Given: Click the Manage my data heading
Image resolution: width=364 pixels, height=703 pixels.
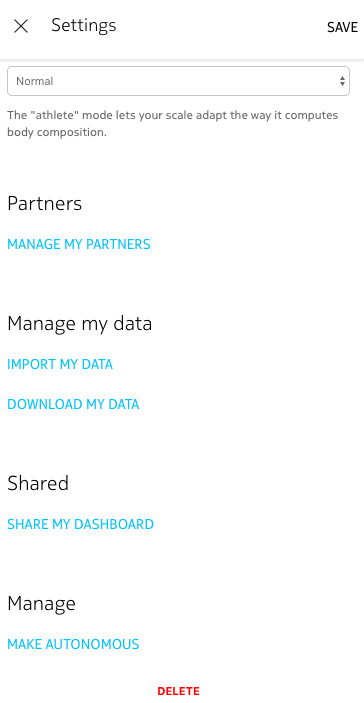Looking at the screenshot, I should pyautogui.click(x=80, y=324).
